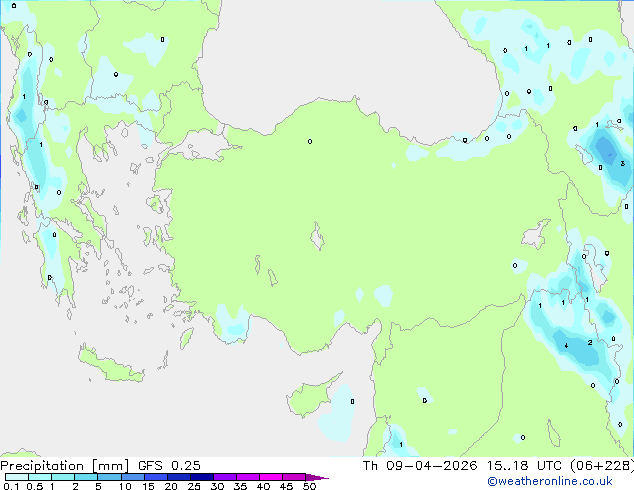The height and width of the screenshot is (490, 634).
Task: Click legend swatch between 20 and 25
Action: point(179,477)
